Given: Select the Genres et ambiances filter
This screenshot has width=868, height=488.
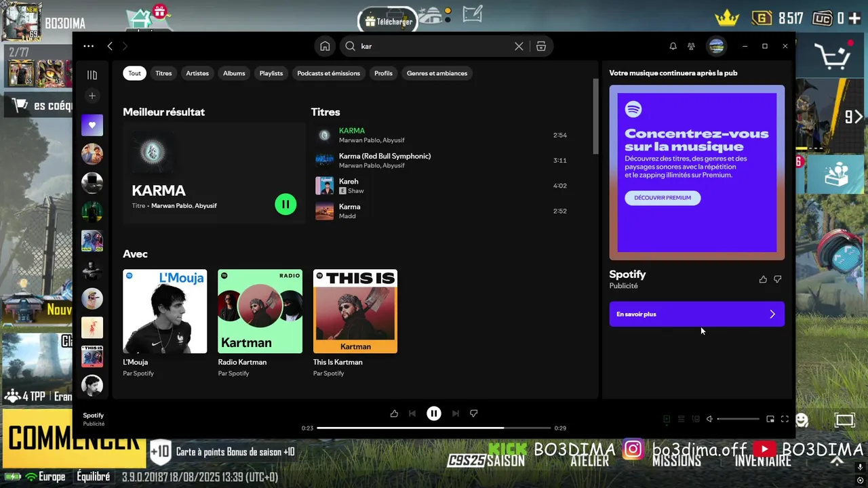Looking at the screenshot, I should (437, 73).
